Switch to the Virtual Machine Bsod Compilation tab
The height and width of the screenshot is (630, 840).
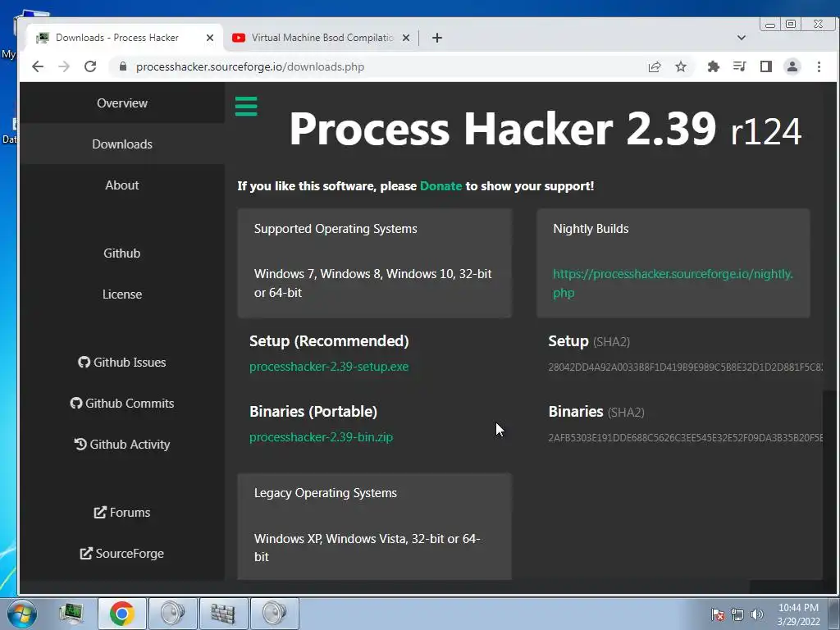click(322, 38)
